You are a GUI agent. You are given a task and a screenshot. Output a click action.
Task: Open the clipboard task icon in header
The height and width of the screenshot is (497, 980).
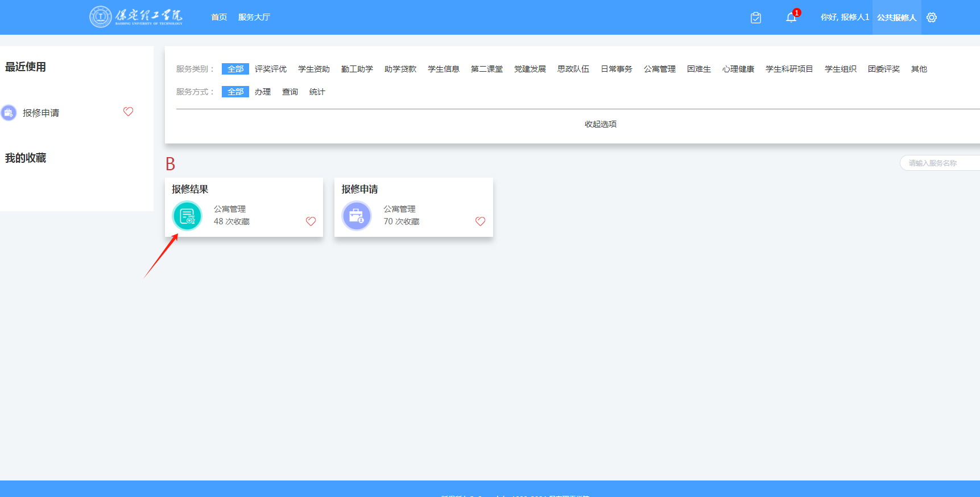(755, 18)
